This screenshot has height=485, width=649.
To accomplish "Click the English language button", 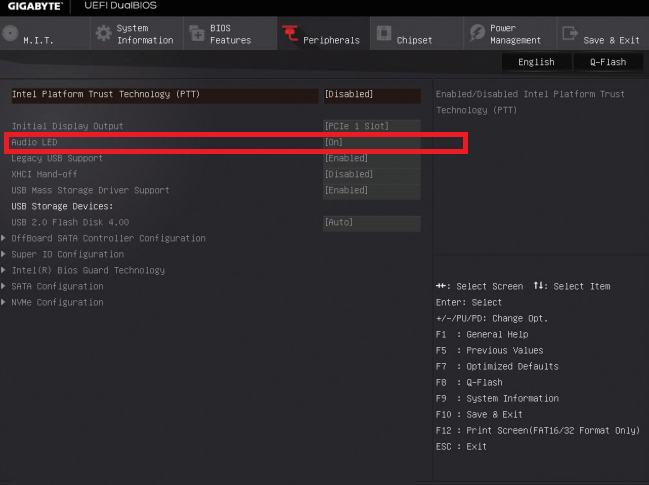I will click(536, 62).
